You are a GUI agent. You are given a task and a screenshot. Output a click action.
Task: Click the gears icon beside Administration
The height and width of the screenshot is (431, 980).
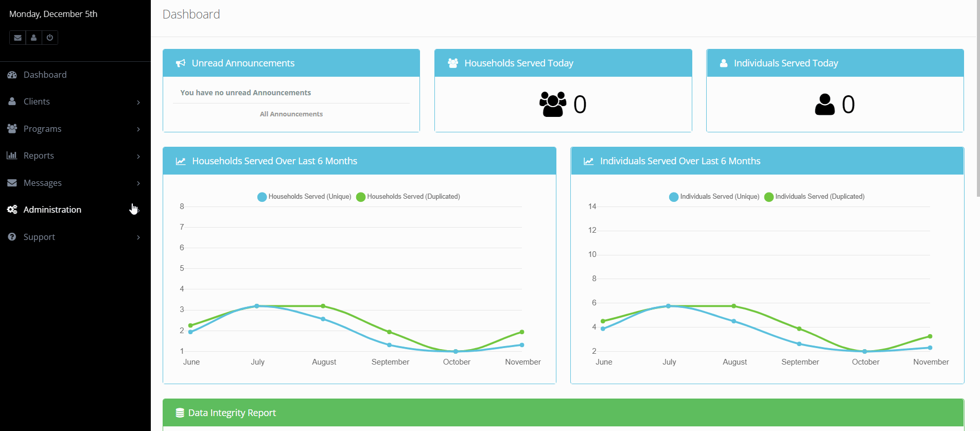point(12,210)
